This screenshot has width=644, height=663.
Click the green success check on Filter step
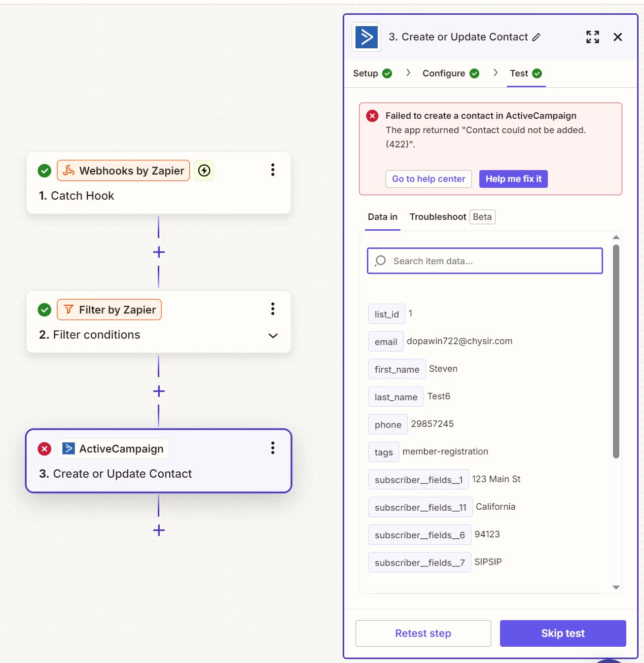pos(44,310)
